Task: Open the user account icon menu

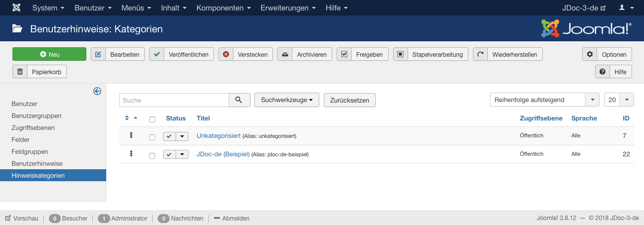Action: [x=624, y=8]
